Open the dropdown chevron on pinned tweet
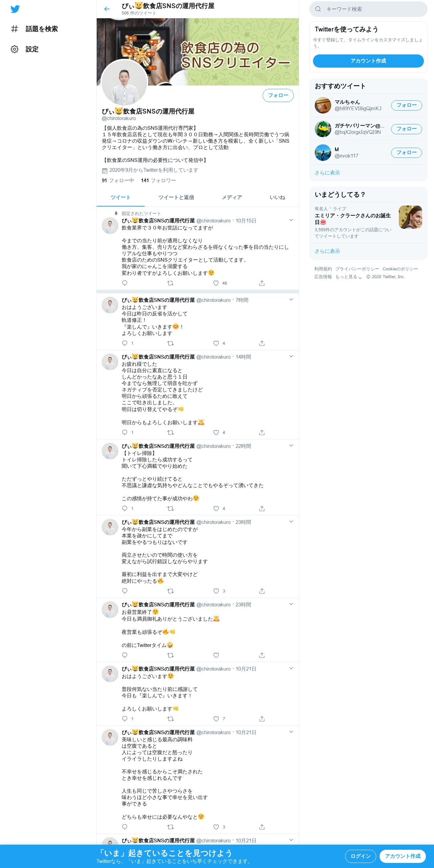The image size is (434, 868). (x=291, y=220)
